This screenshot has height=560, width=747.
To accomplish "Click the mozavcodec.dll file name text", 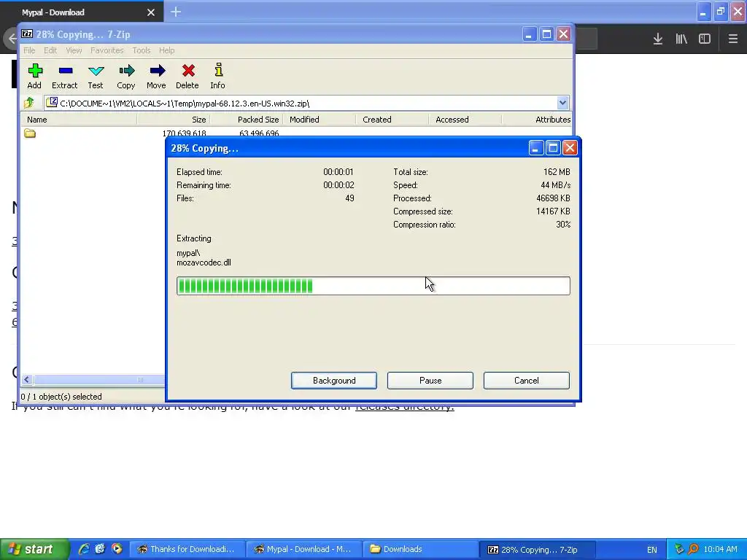I will pos(204,262).
